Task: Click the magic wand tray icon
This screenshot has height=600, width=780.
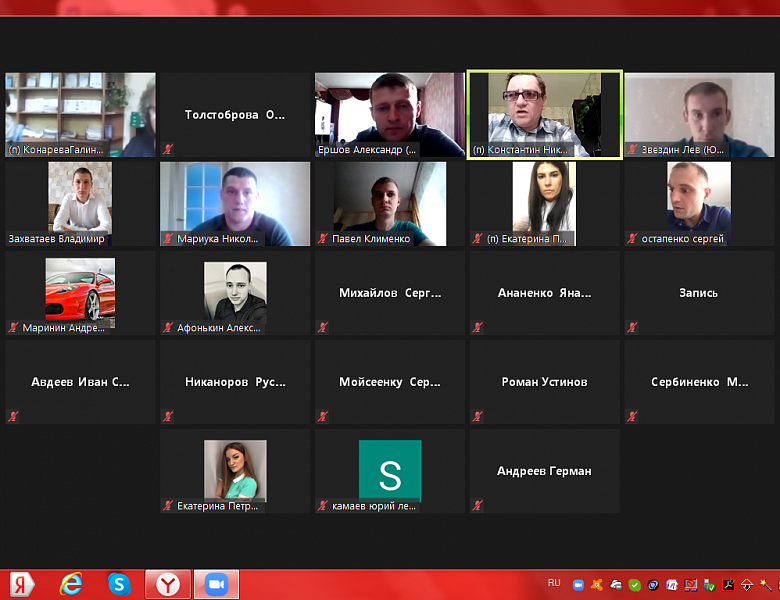Action: click(767, 585)
